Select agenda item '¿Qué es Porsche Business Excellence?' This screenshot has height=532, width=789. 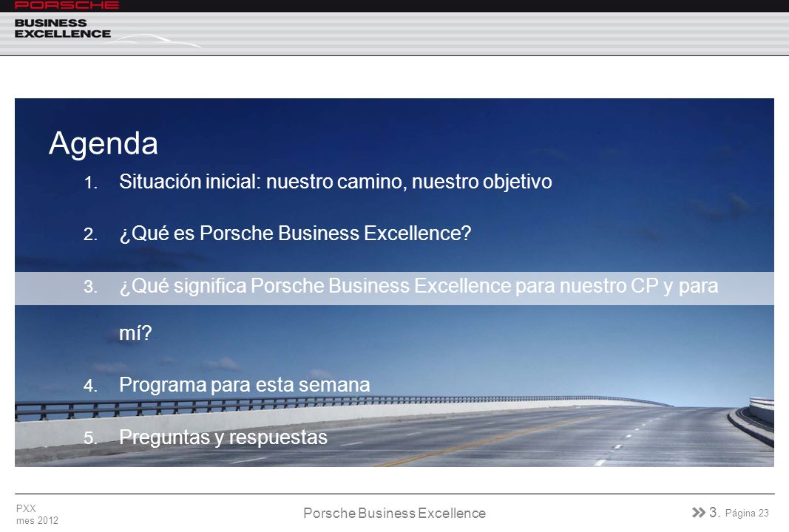[x=295, y=233]
